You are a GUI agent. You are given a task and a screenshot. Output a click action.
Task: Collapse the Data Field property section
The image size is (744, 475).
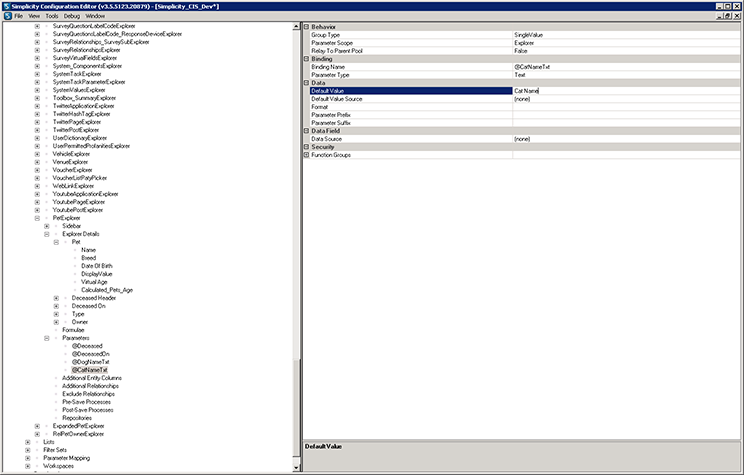click(307, 131)
